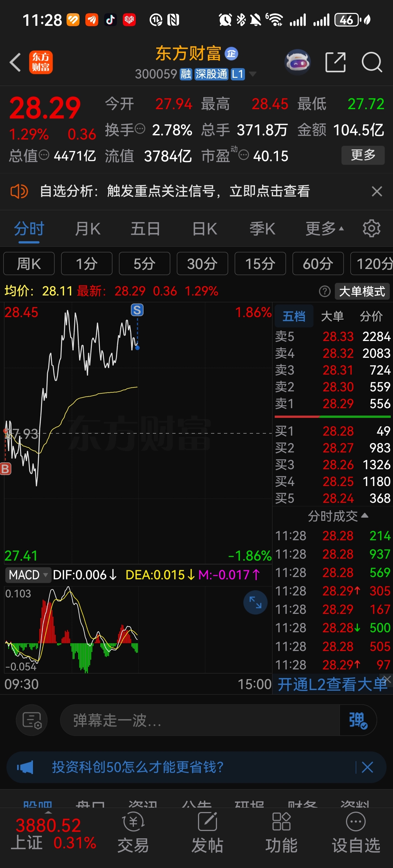Tap 卖5 28.33 order row
This screenshot has height=868, width=393.
[333, 336]
